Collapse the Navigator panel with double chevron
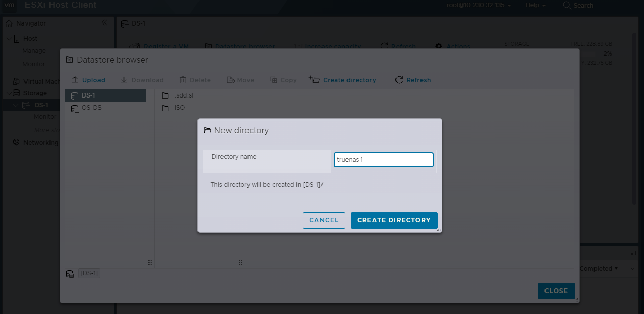 coord(104,23)
